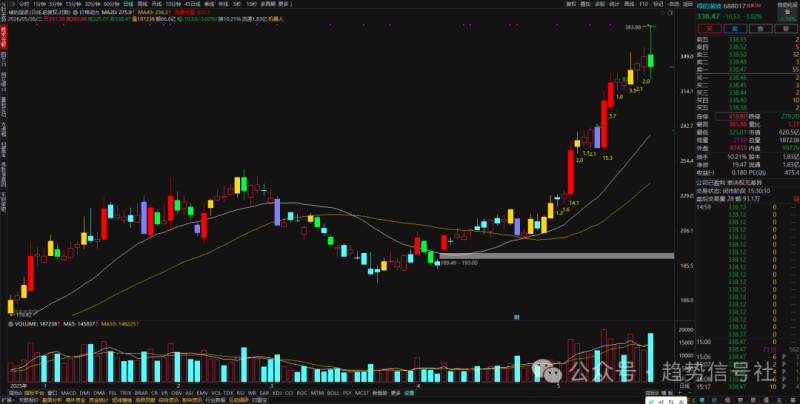Click the 叠加 overlay toolbar item

[585, 4]
